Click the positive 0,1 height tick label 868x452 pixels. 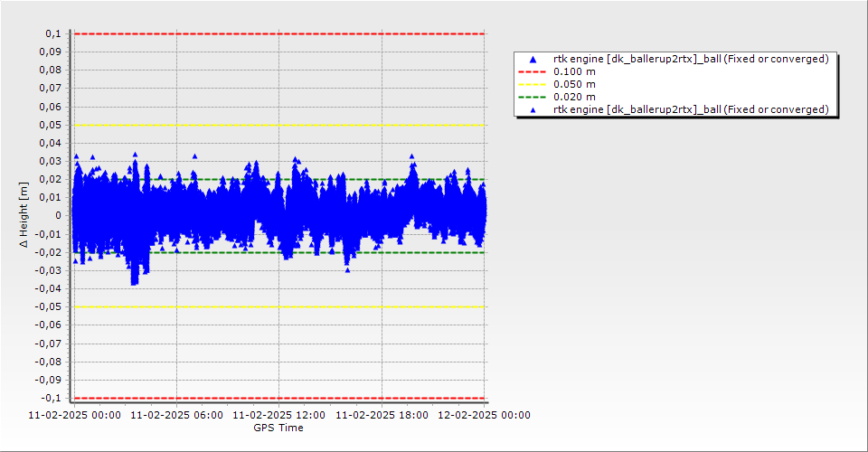pyautogui.click(x=53, y=33)
